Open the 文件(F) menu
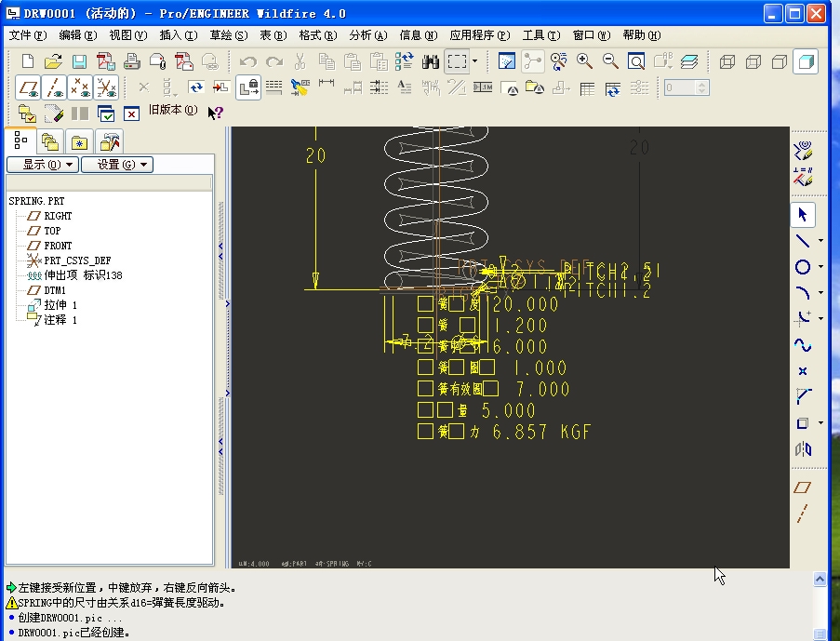This screenshot has width=840, height=641. click(28, 35)
